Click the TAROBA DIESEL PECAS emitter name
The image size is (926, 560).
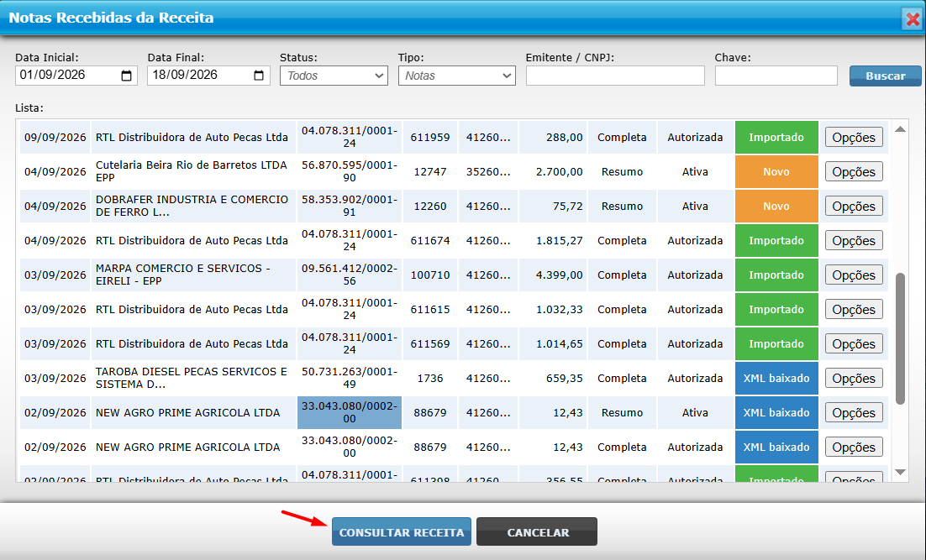coord(192,378)
